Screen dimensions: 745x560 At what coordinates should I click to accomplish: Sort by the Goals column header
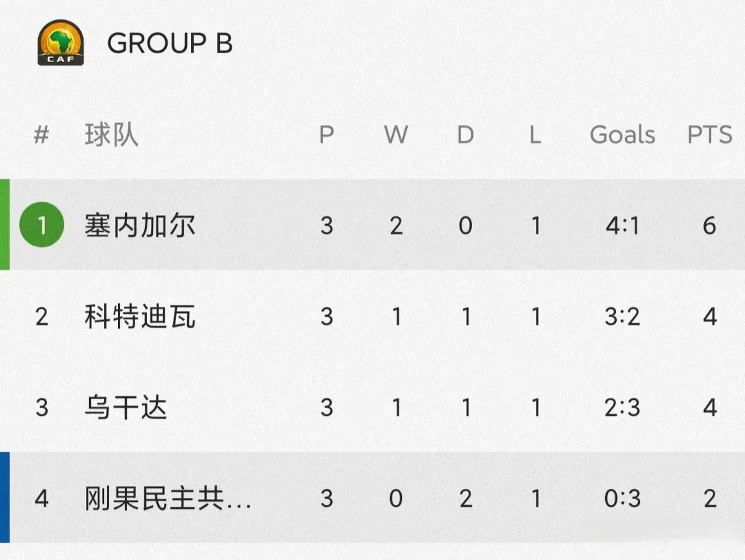pyautogui.click(x=622, y=134)
